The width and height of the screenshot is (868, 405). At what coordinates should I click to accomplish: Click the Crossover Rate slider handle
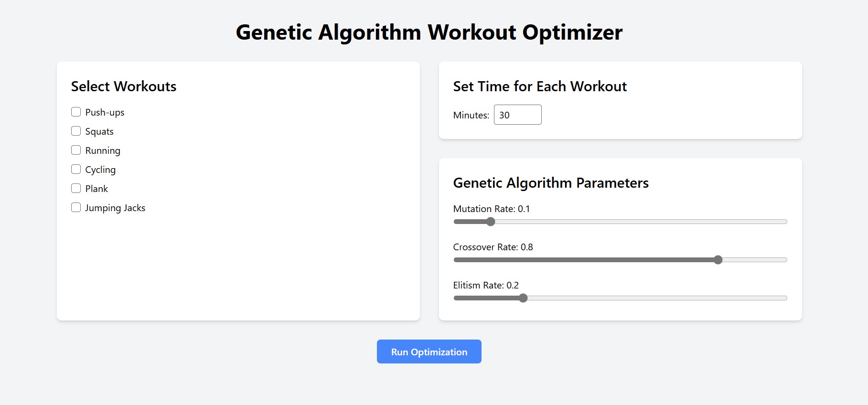pyautogui.click(x=718, y=260)
